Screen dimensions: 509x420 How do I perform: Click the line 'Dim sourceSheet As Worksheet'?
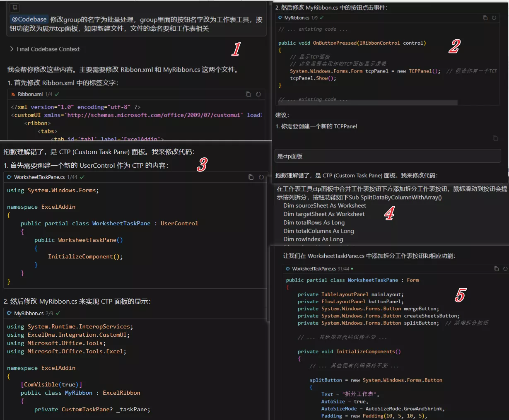coord(325,206)
